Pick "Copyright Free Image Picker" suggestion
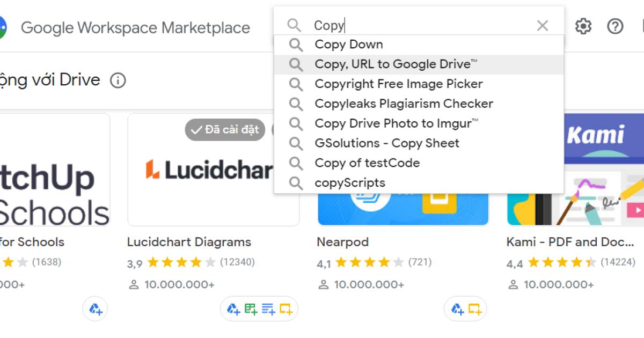This screenshot has width=644, height=338. (398, 84)
